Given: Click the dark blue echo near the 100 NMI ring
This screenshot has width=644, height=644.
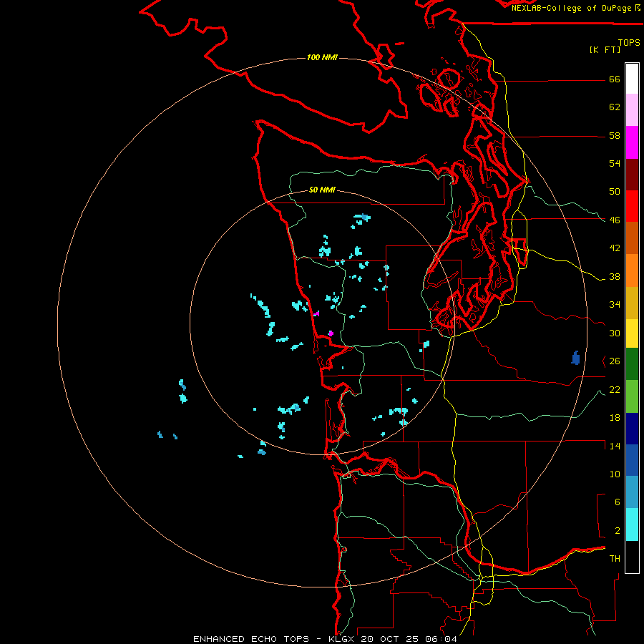Looking at the screenshot, I should 575,358.
